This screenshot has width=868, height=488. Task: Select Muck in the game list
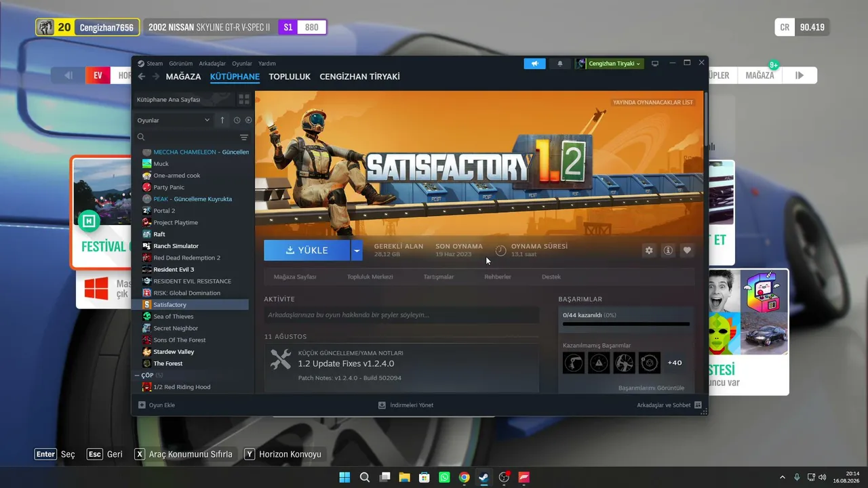pos(161,163)
